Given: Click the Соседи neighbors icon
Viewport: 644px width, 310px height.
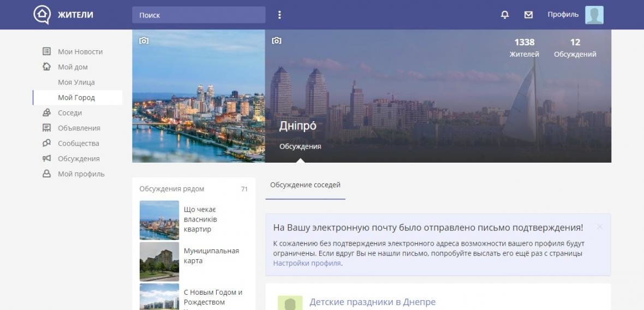Looking at the screenshot, I should (x=47, y=112).
